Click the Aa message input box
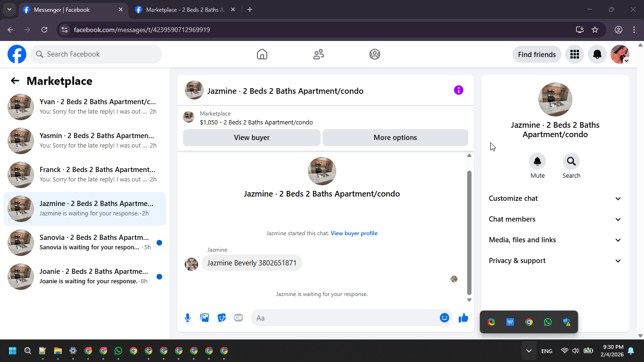This screenshot has height=362, width=644. [346, 318]
